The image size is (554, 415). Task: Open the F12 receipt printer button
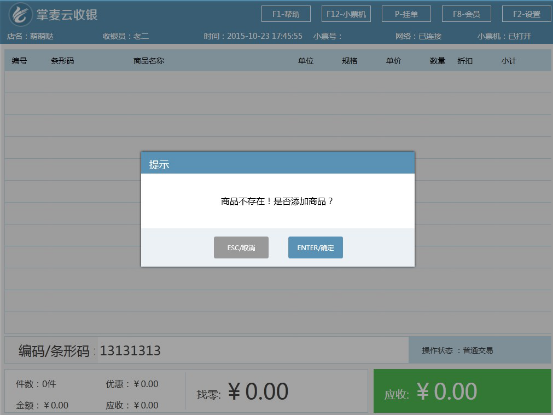click(346, 14)
